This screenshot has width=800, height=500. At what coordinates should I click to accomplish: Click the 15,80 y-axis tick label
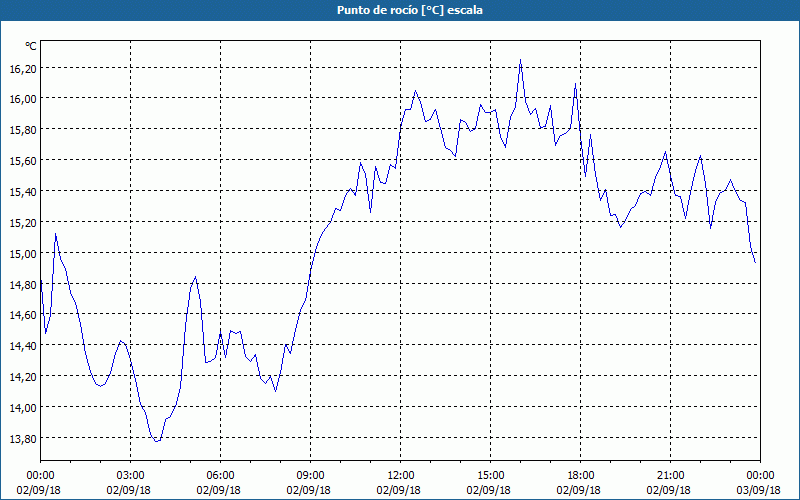click(x=23, y=130)
